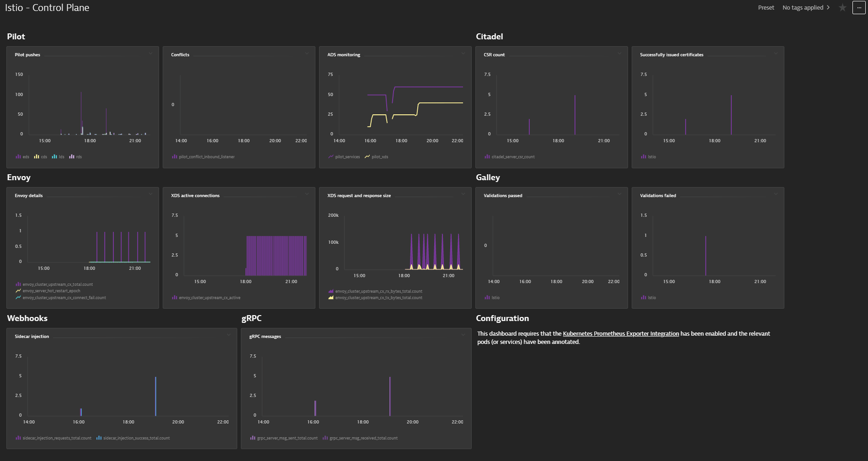Screen dimensions: 868x461
Task: Toggle envoy_cluster_upstream_cx_tx_bytes_total.count legend entry
Action: tap(375, 298)
